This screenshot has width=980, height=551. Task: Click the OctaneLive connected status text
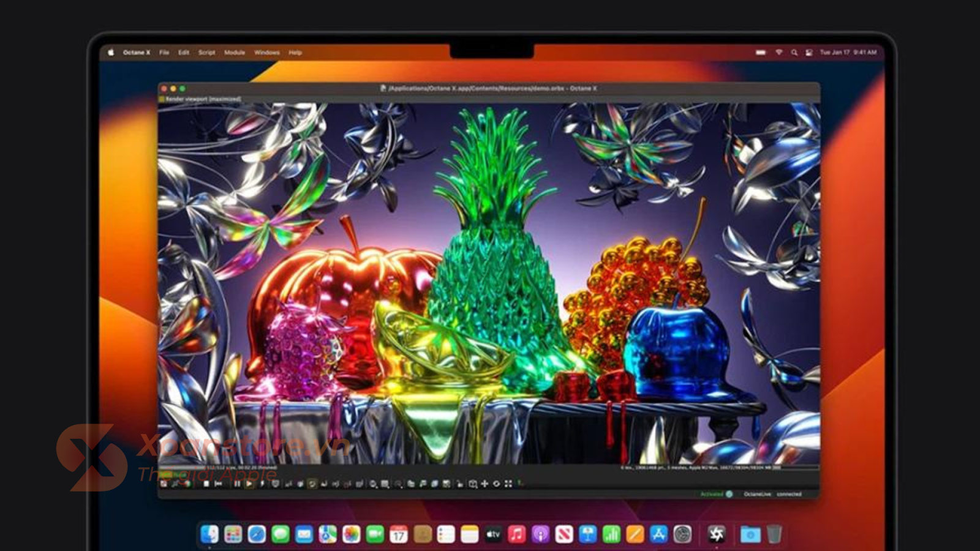click(x=772, y=494)
